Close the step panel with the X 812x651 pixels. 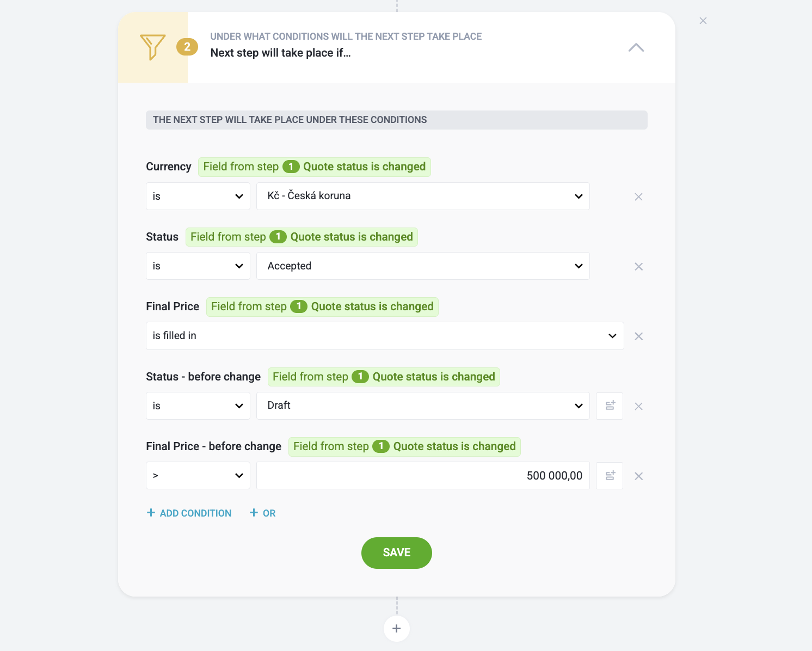tap(703, 21)
